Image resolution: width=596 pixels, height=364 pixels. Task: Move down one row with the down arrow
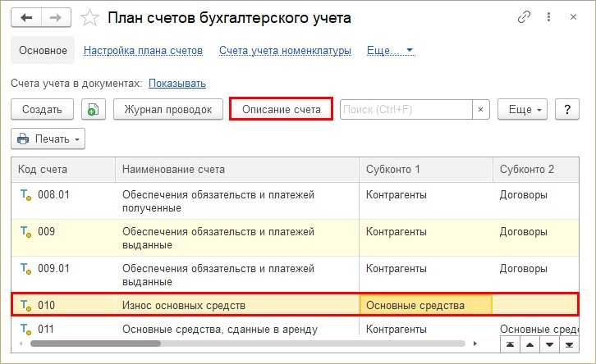pyautogui.click(x=550, y=344)
